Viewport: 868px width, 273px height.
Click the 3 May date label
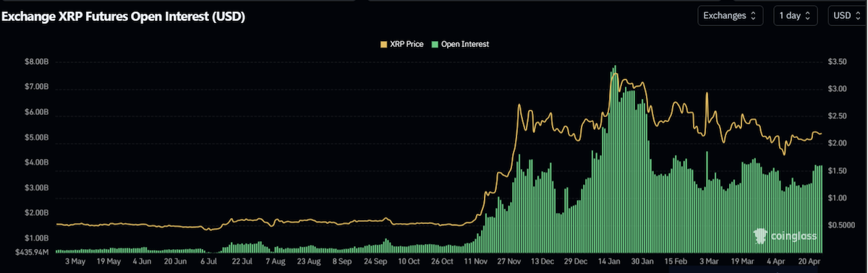tap(75, 261)
